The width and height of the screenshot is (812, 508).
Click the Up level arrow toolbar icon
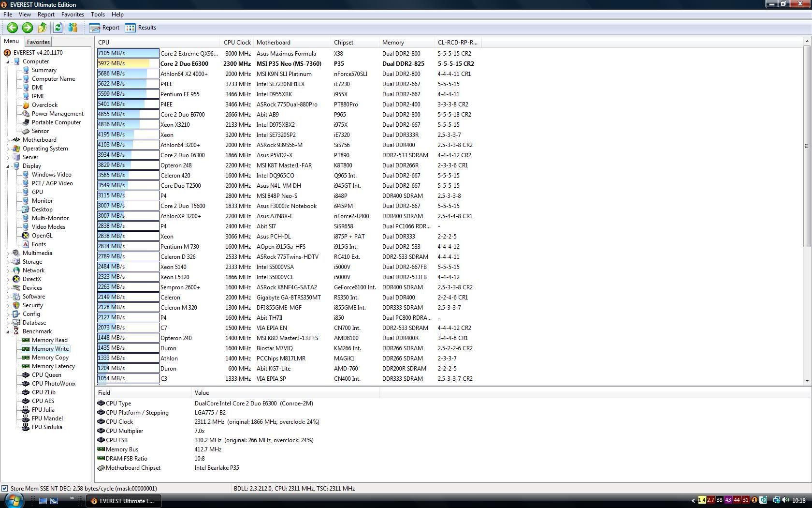[x=43, y=28]
